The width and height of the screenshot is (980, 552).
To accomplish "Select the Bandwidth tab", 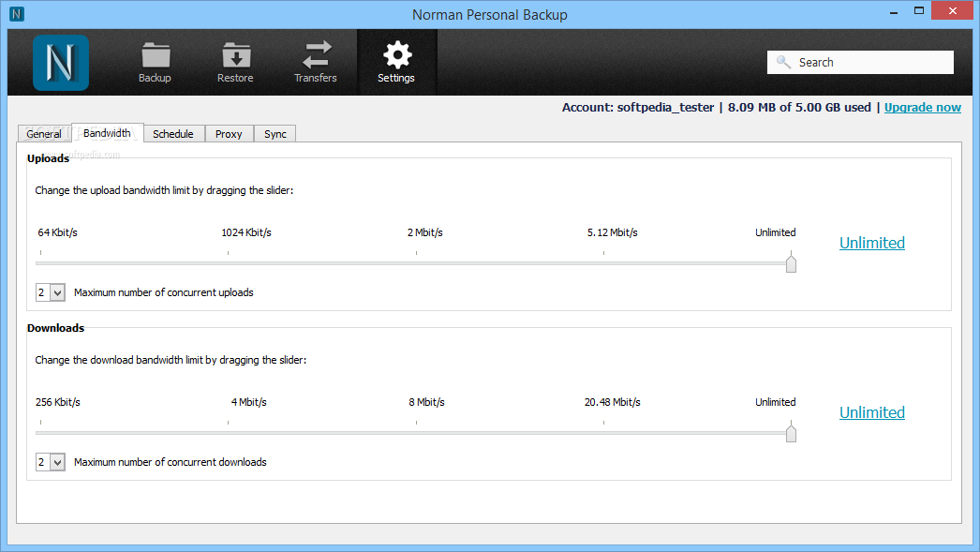I will [x=108, y=133].
